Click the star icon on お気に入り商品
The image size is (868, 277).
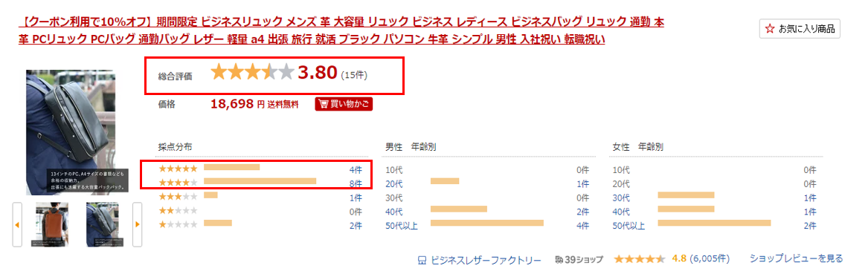(770, 29)
